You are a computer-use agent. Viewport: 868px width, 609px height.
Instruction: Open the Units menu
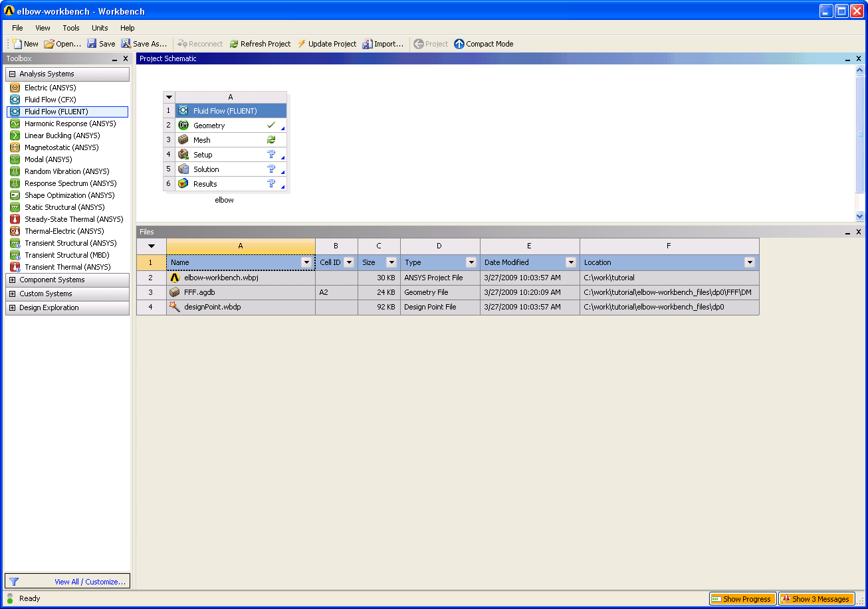click(100, 28)
